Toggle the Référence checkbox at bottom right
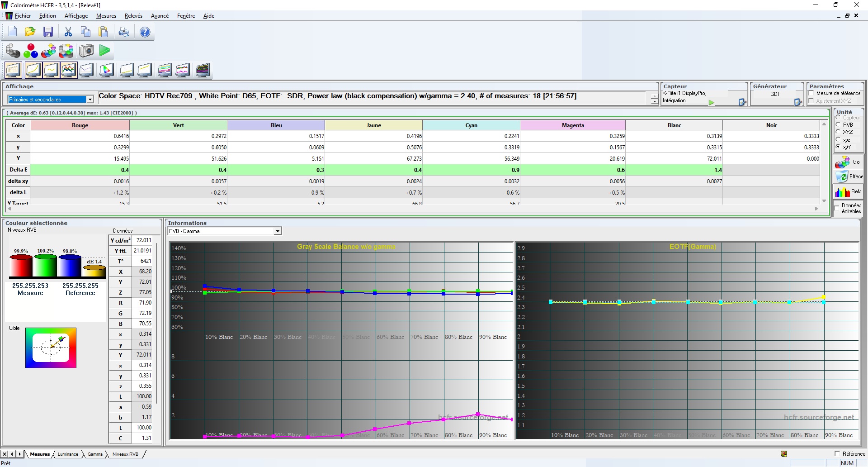This screenshot has width=868, height=467. (x=837, y=453)
